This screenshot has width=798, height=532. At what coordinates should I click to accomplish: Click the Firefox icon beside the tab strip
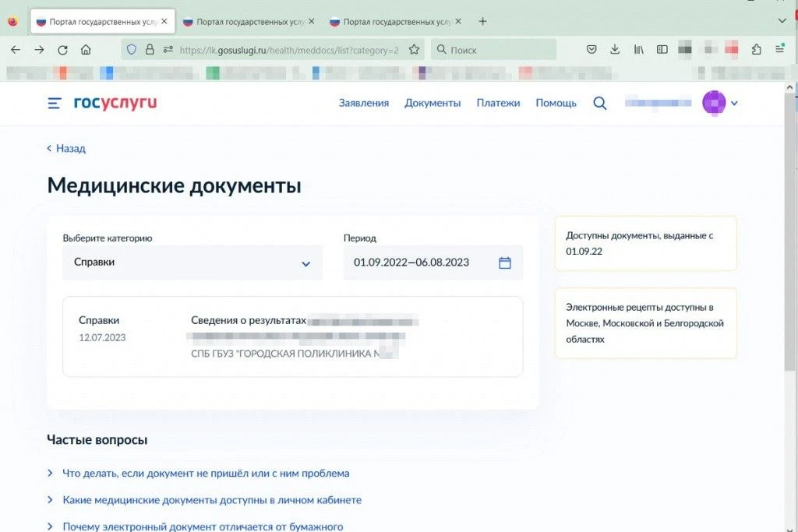click(12, 21)
